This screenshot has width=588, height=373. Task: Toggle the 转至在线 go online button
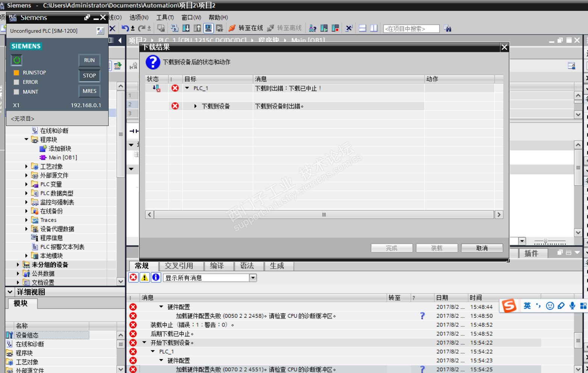pos(246,28)
